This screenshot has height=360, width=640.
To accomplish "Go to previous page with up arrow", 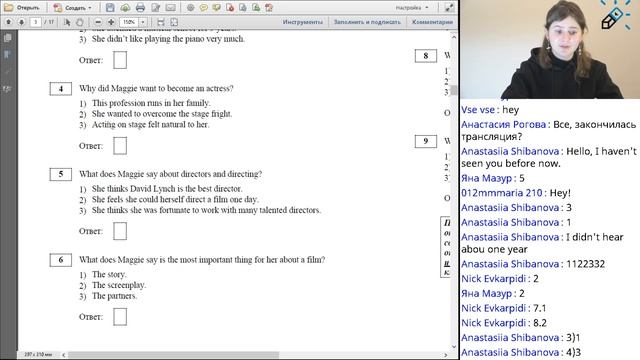I will click(x=9, y=22).
